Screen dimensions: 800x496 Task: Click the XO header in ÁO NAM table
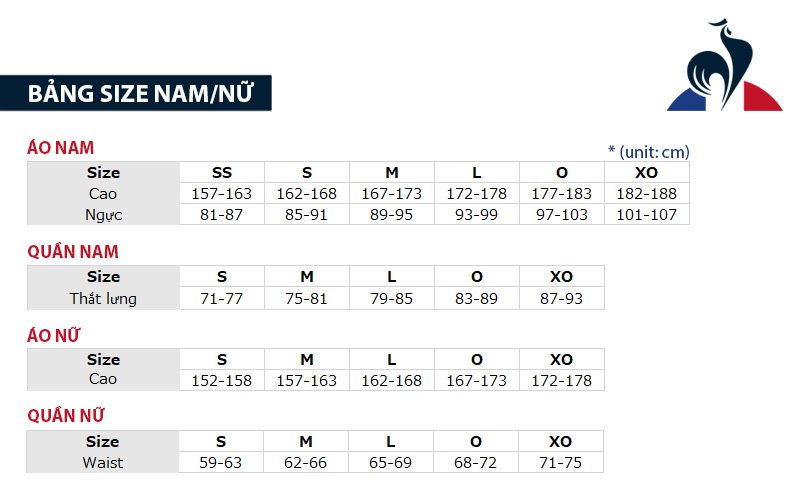click(646, 173)
